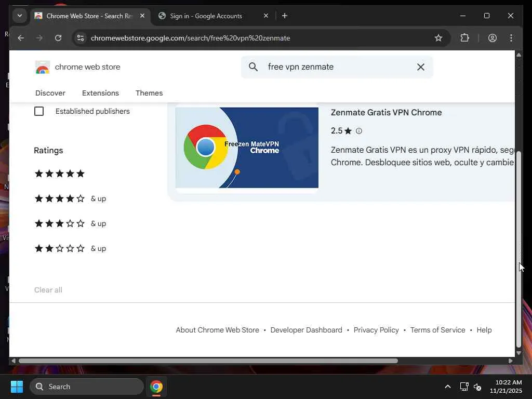Open the Extensions section
The image size is (532, 399).
click(x=100, y=93)
